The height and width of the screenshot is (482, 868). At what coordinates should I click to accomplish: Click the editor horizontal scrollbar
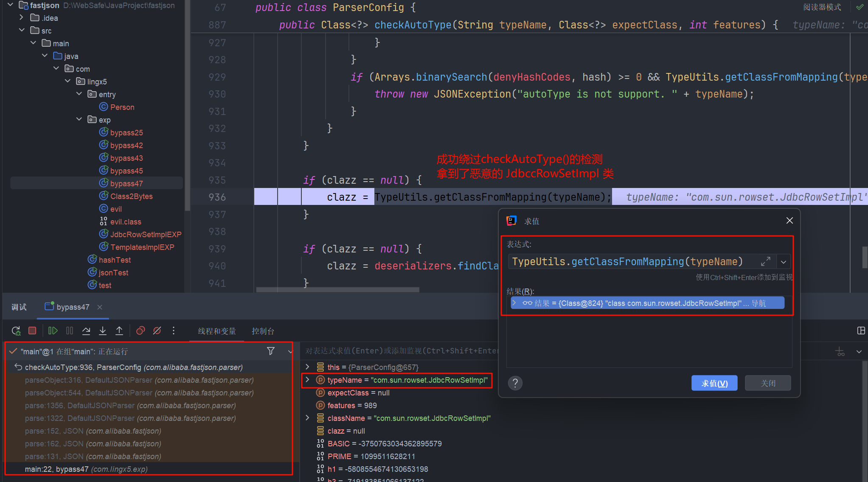tap(337, 290)
